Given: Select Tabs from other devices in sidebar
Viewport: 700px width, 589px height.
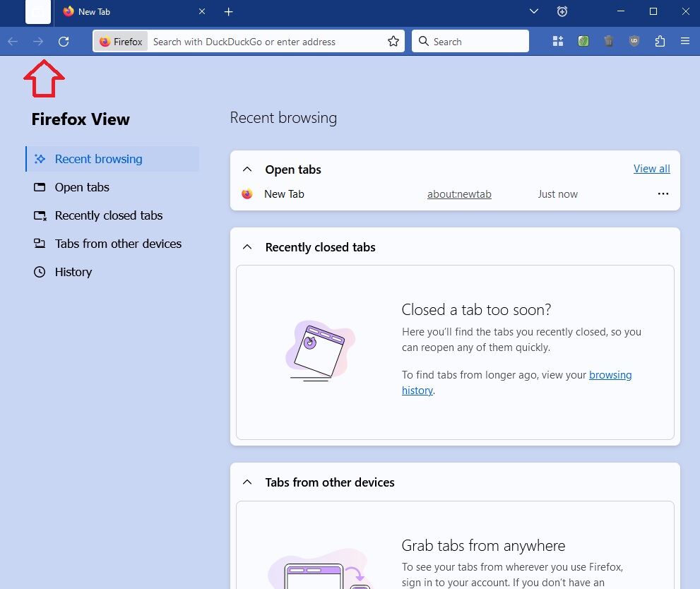Looking at the screenshot, I should point(112,244).
